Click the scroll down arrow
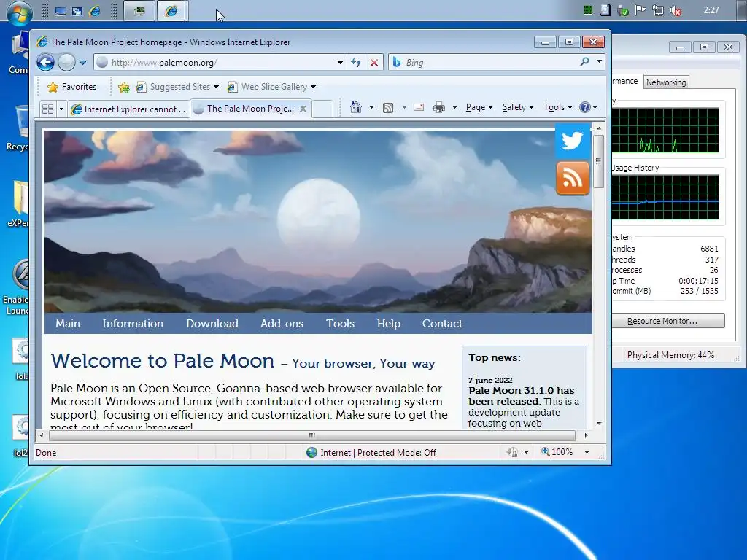This screenshot has height=560, width=747. [599, 423]
